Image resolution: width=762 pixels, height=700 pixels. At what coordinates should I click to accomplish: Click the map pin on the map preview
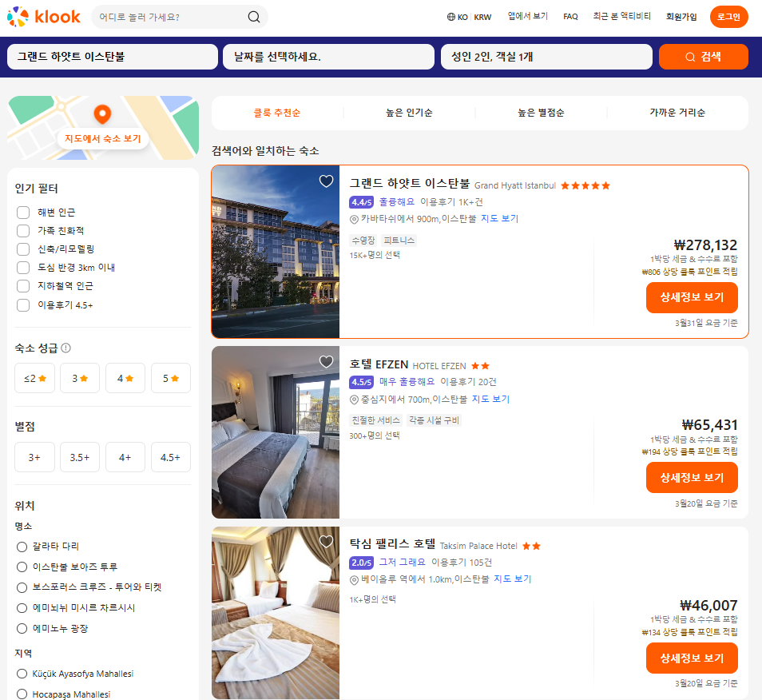tap(102, 114)
